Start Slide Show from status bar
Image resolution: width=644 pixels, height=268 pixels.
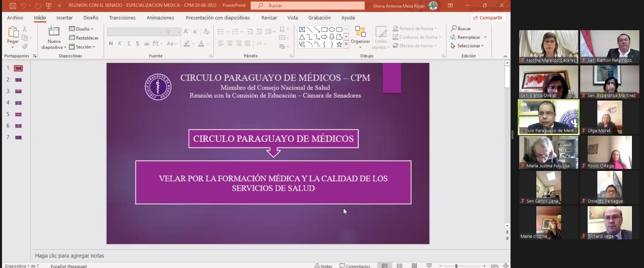(429, 265)
